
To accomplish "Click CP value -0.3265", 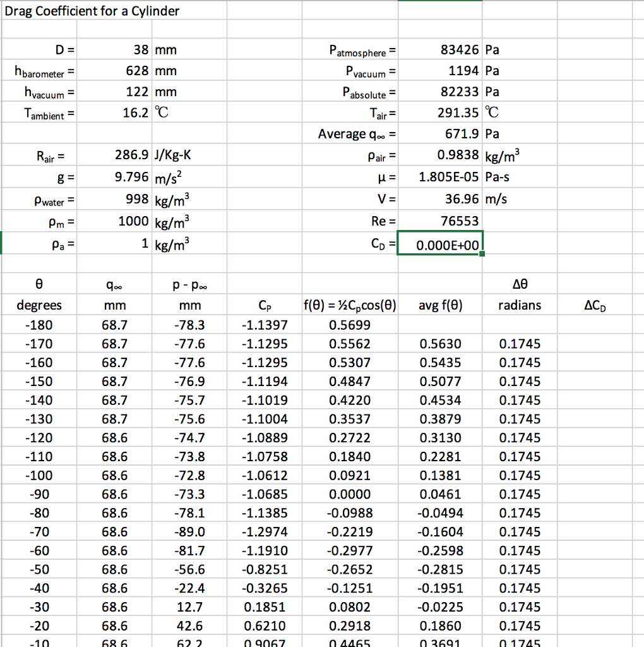I will 265,588.
